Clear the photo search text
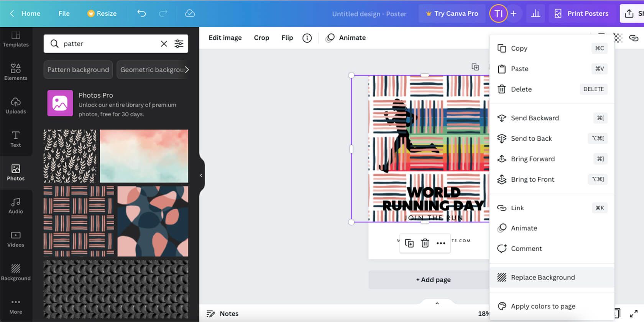Image resolution: width=644 pixels, height=322 pixels. pos(164,44)
